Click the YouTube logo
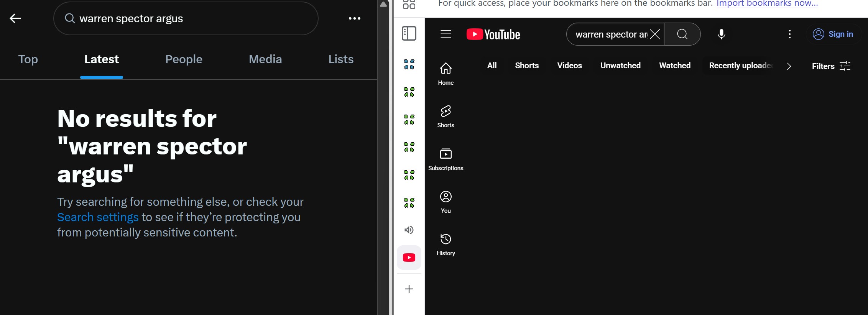The height and width of the screenshot is (315, 868). (x=493, y=34)
